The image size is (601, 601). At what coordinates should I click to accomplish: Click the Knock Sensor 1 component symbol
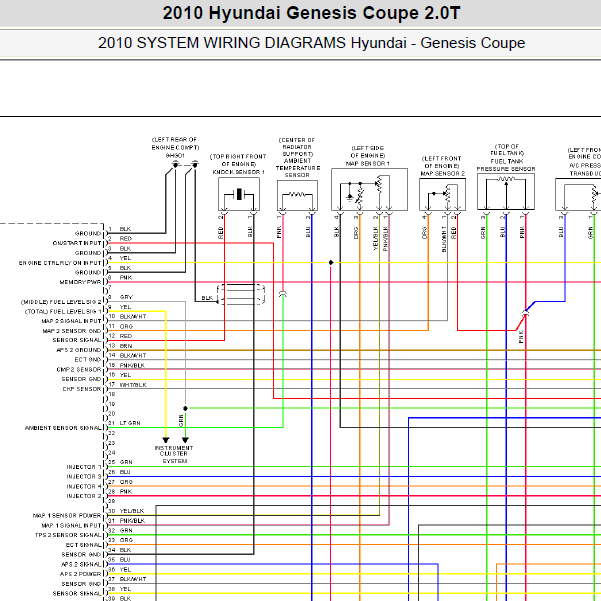[x=239, y=194]
